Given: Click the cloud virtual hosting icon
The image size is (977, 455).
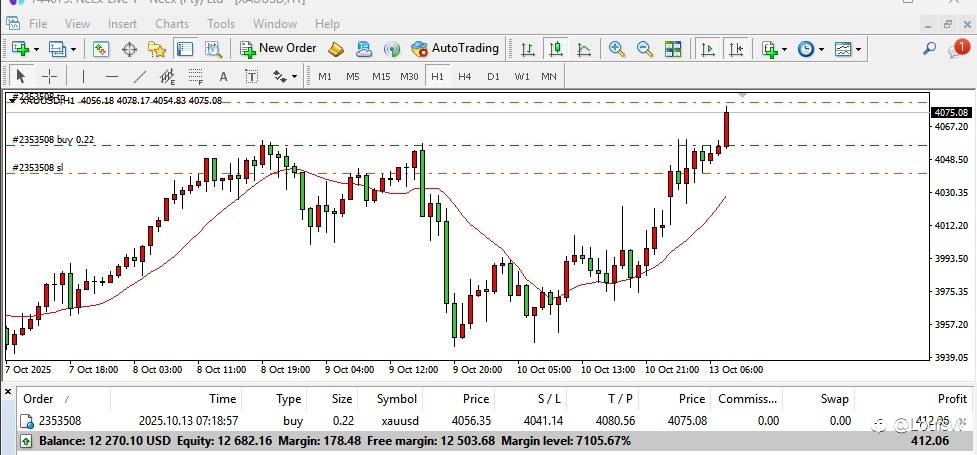Looking at the screenshot, I should pyautogui.click(x=364, y=49).
